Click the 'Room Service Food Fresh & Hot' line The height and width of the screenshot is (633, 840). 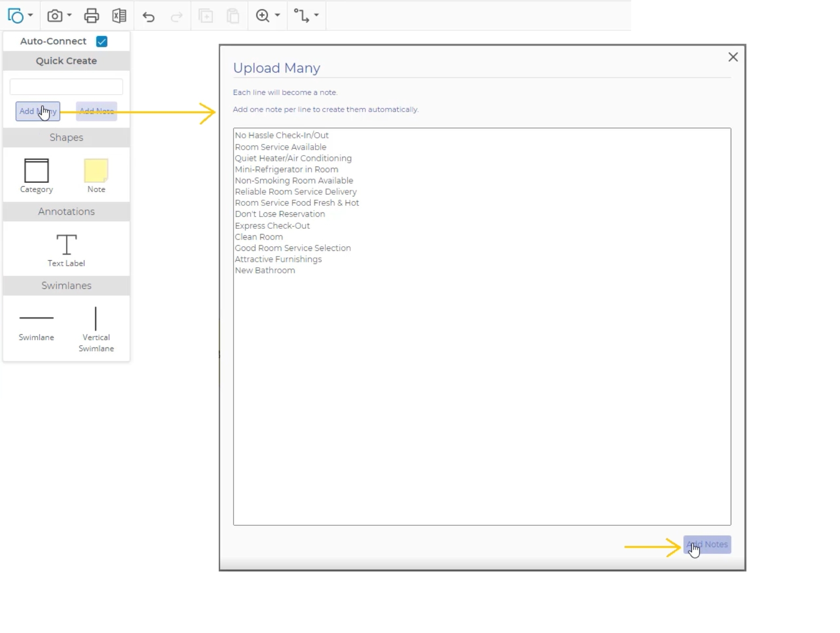[297, 203]
